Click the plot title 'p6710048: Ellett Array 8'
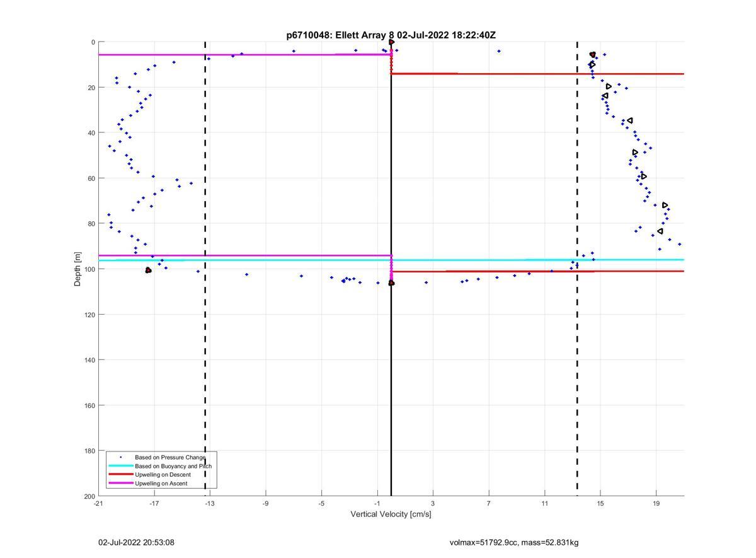This screenshot has width=756, height=558. point(340,35)
